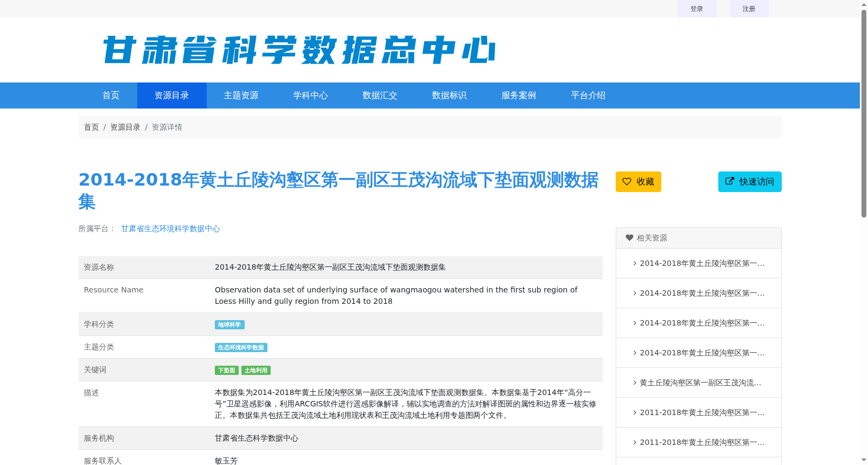868x465 pixels.
Task: Click the 注册 register button
Action: tap(749, 9)
